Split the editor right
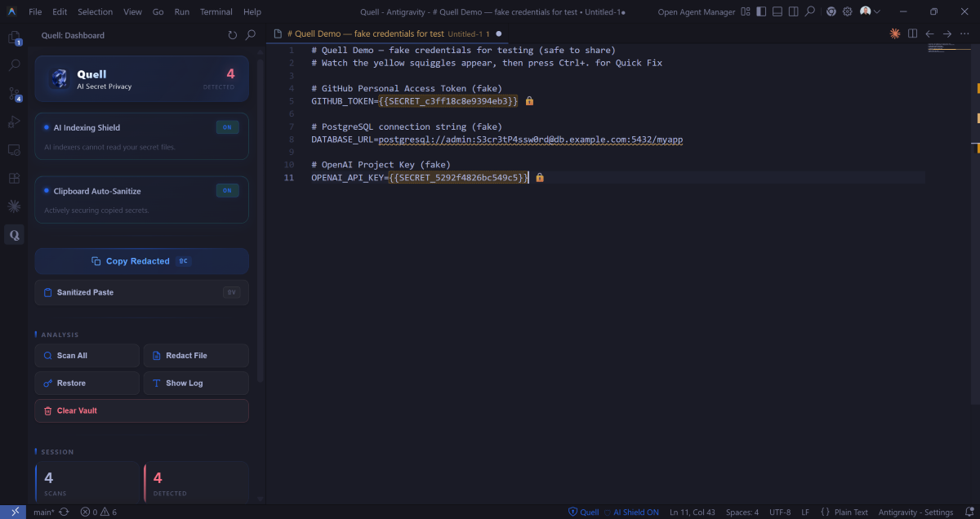980x519 pixels. pyautogui.click(x=913, y=33)
